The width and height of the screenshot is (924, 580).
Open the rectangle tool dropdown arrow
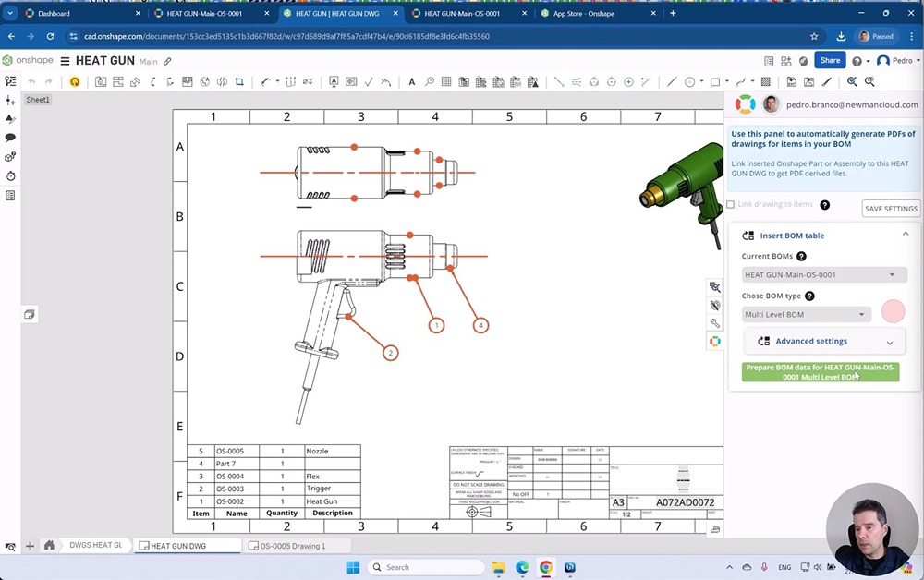point(726,81)
